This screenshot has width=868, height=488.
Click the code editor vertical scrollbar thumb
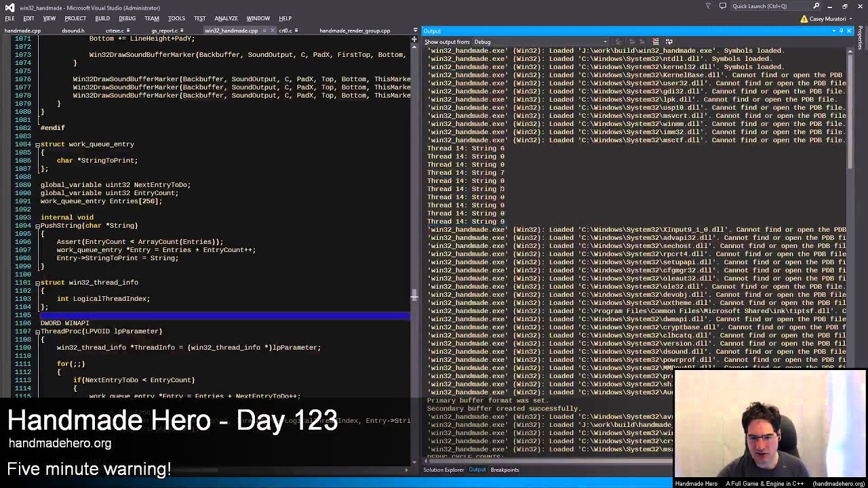[414, 295]
